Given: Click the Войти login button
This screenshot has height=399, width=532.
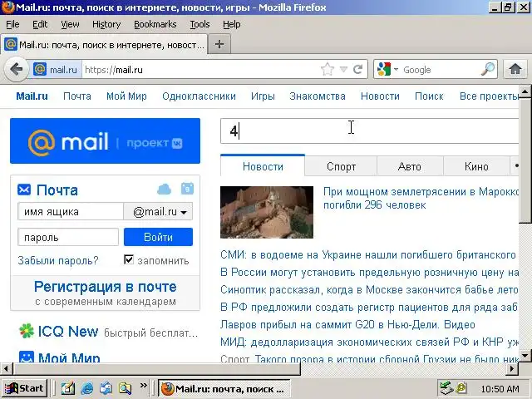Looking at the screenshot, I should coord(158,237).
